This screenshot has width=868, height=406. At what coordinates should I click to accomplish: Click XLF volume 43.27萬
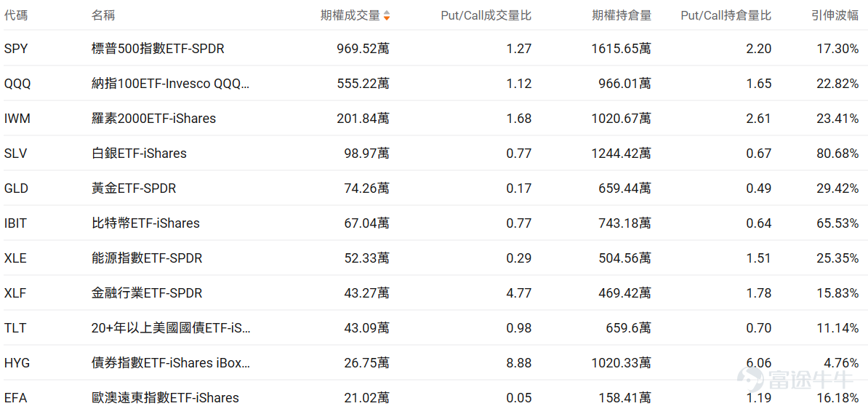pos(366,293)
